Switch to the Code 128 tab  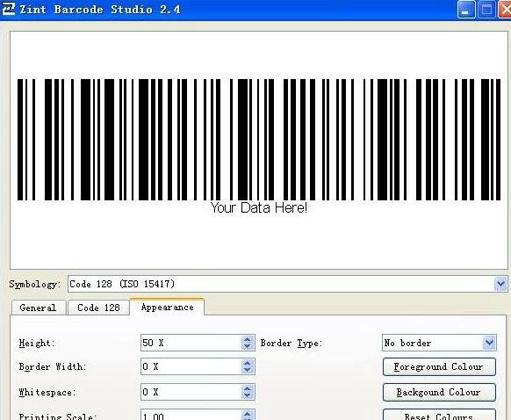pyautogui.click(x=98, y=308)
